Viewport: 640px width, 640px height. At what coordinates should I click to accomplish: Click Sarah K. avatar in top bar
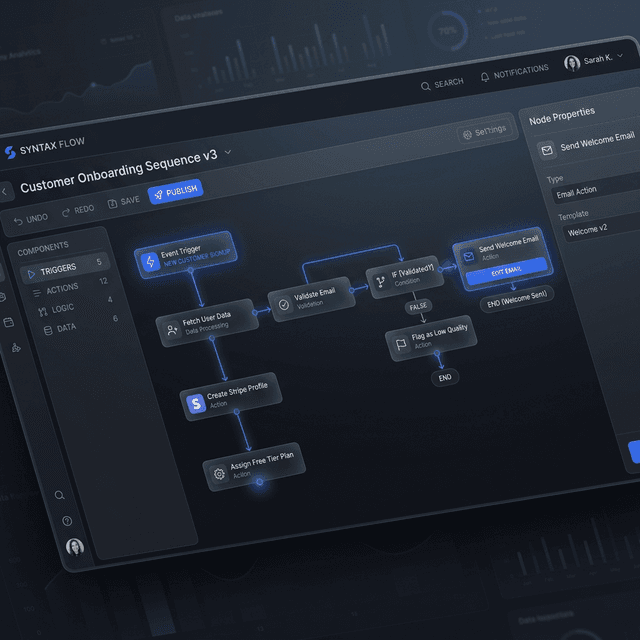(x=572, y=63)
